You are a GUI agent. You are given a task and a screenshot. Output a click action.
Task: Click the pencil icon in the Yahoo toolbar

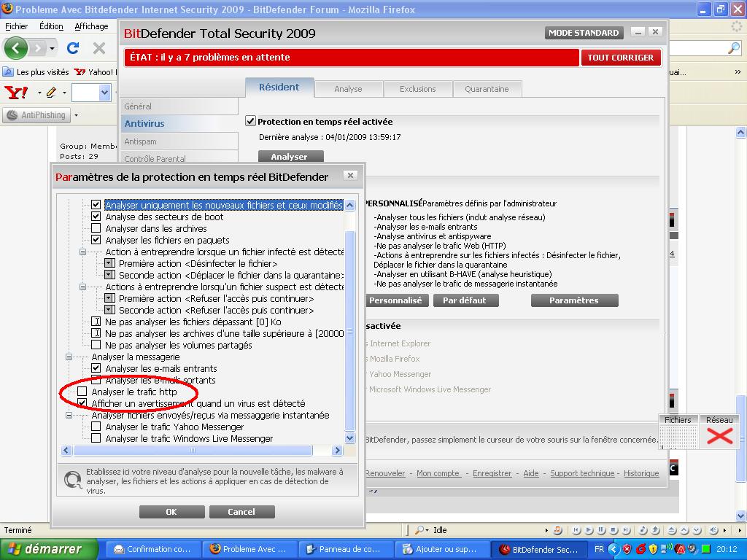[x=51, y=93]
